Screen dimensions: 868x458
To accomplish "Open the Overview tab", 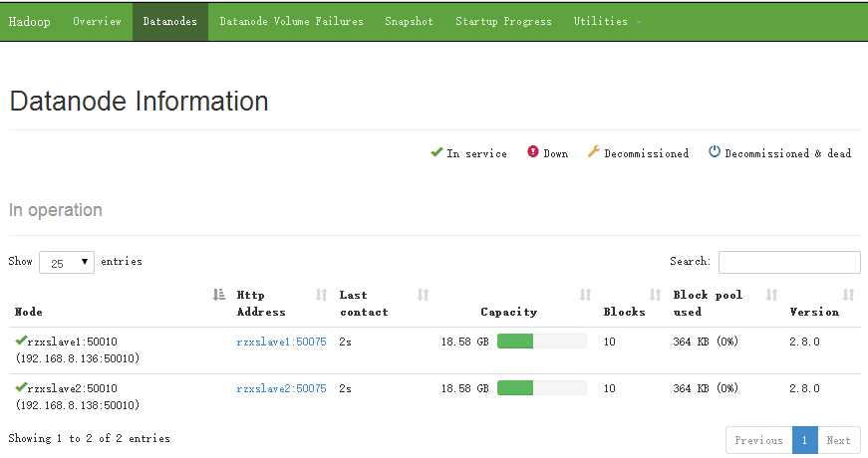I will [97, 22].
